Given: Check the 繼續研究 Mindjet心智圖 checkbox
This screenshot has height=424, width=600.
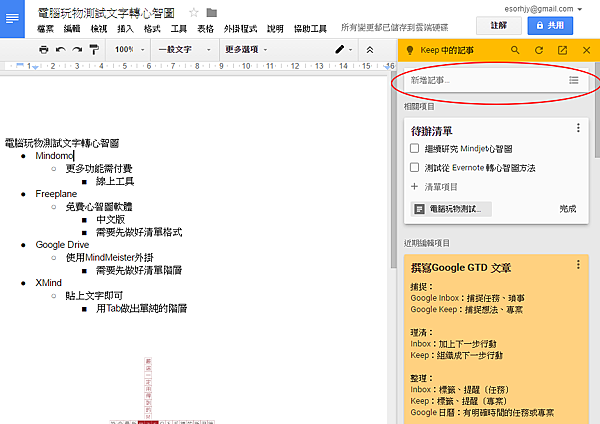Looking at the screenshot, I should (x=414, y=148).
